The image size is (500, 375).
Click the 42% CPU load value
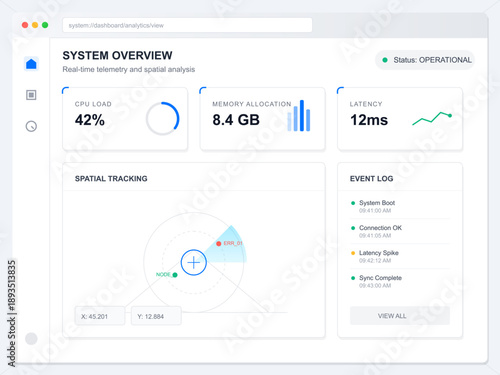tap(90, 120)
